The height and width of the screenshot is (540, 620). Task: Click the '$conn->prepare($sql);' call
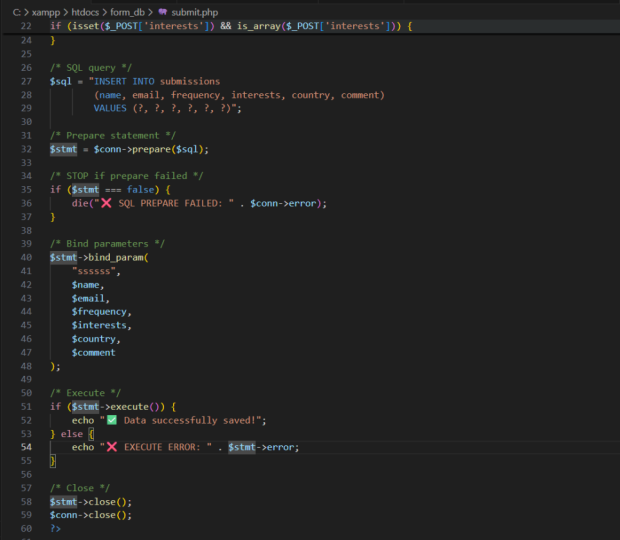pos(151,149)
